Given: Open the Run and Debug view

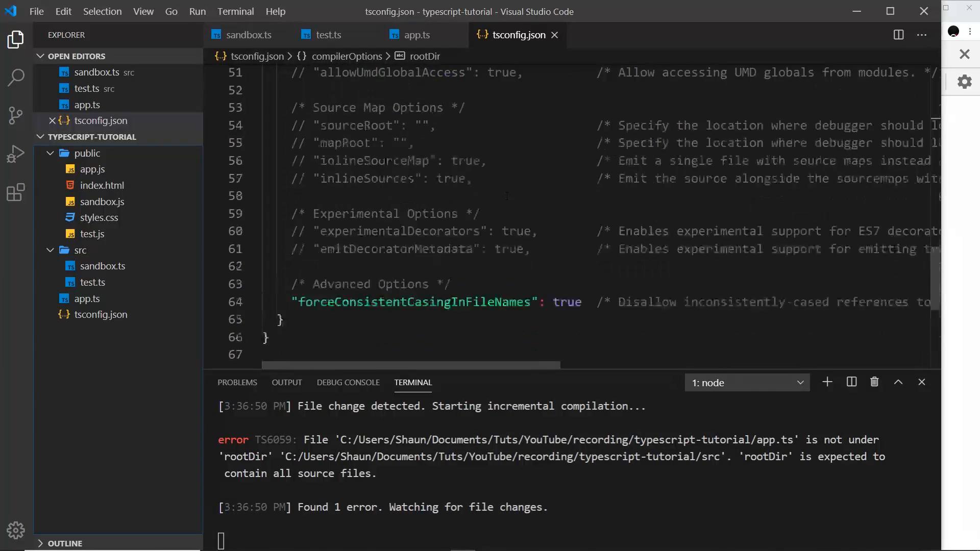Looking at the screenshot, I should [16, 154].
